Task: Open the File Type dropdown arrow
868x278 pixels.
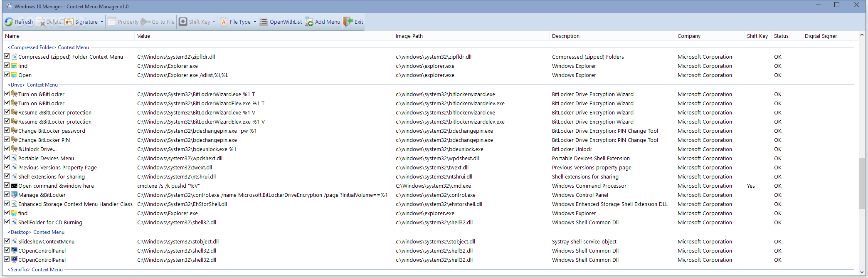Action: click(x=255, y=22)
